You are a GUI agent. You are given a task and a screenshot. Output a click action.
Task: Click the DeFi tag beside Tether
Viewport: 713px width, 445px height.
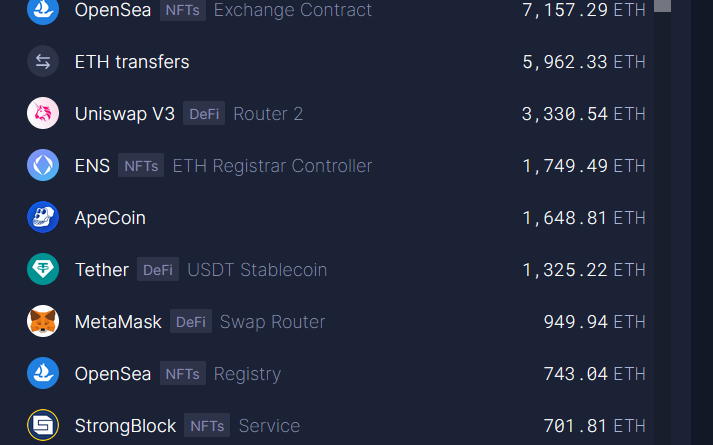pyautogui.click(x=158, y=270)
